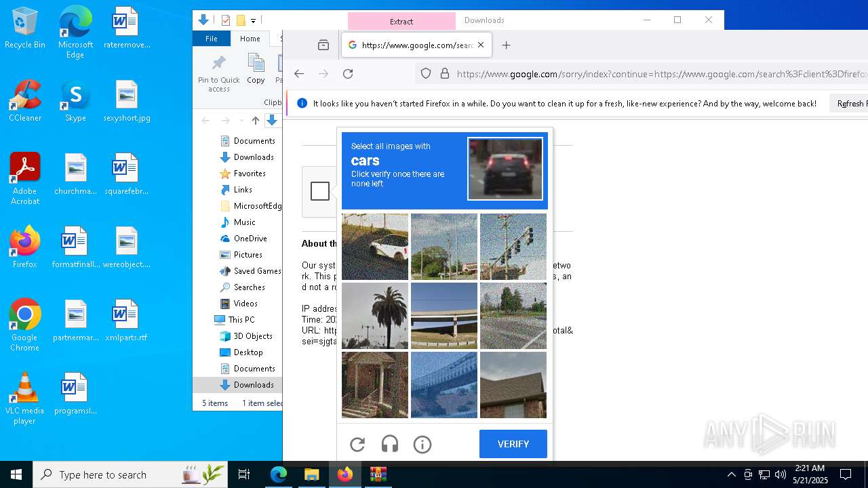Open notification center icon
Viewport: 868px width, 488px height.
846,474
